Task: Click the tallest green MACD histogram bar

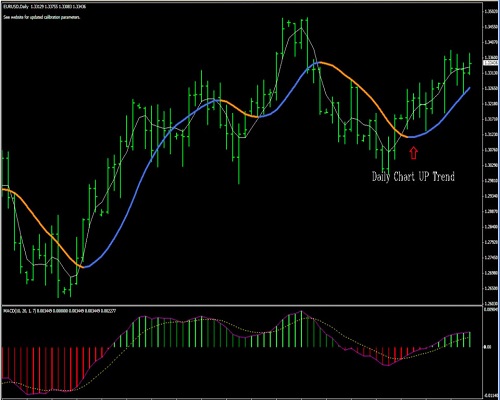Action: click(x=301, y=329)
